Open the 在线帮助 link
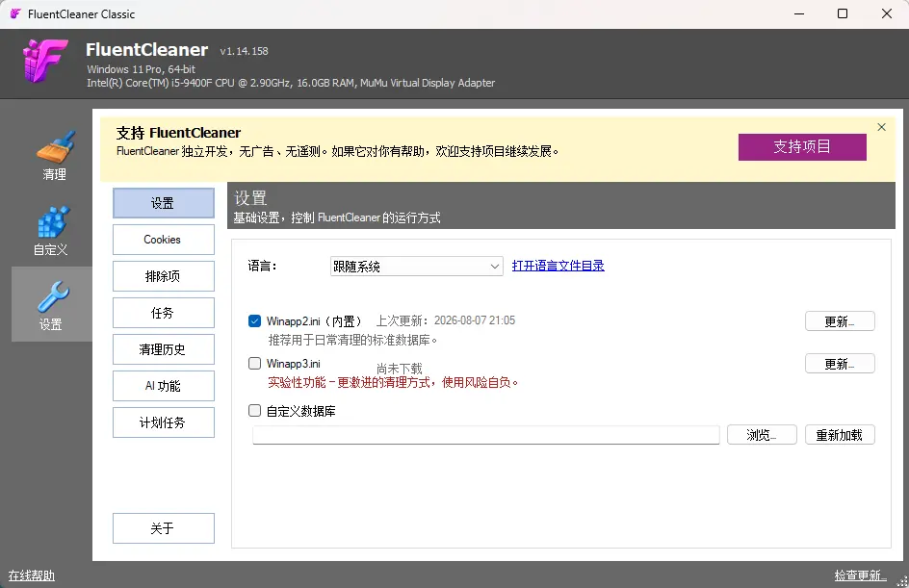The image size is (909, 588). 32,575
